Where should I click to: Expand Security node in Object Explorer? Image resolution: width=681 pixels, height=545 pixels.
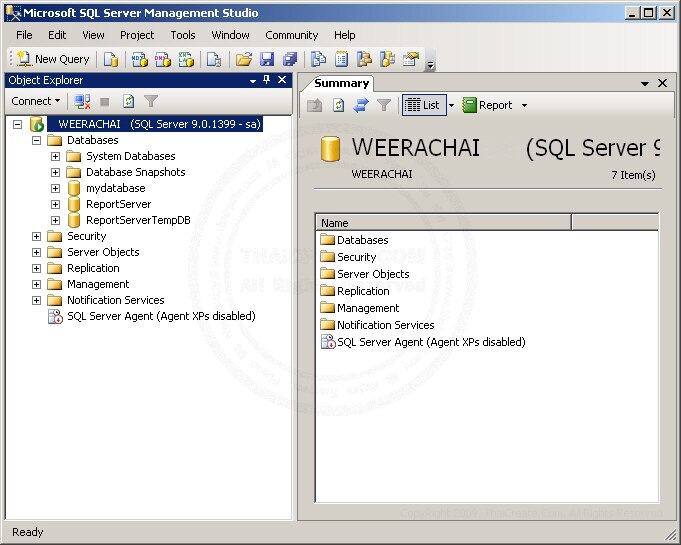pyautogui.click(x=36, y=237)
